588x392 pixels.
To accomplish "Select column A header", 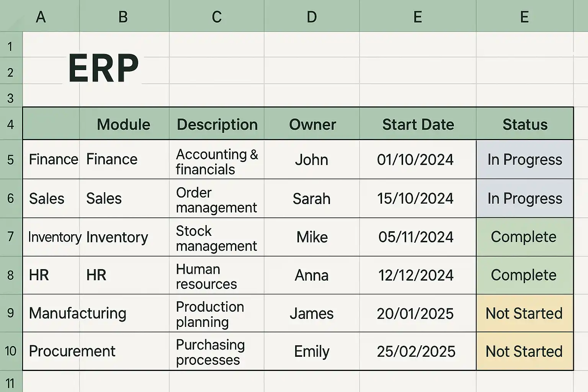I will [41, 17].
